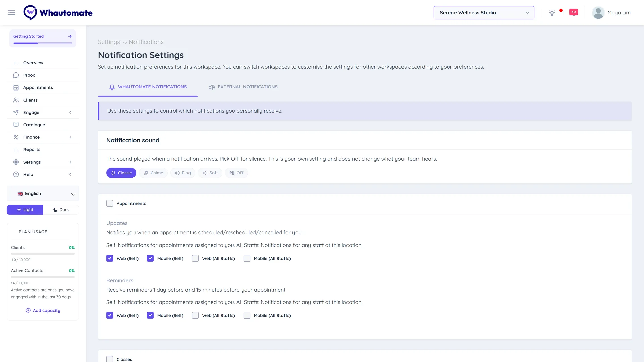Screen dimensions: 644x362
Task: Switch to Light theme
Action: 25,210
